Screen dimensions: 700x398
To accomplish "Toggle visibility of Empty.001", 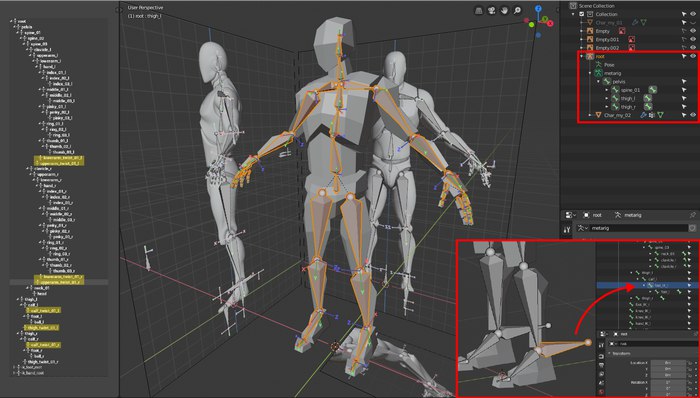I will point(693,40).
